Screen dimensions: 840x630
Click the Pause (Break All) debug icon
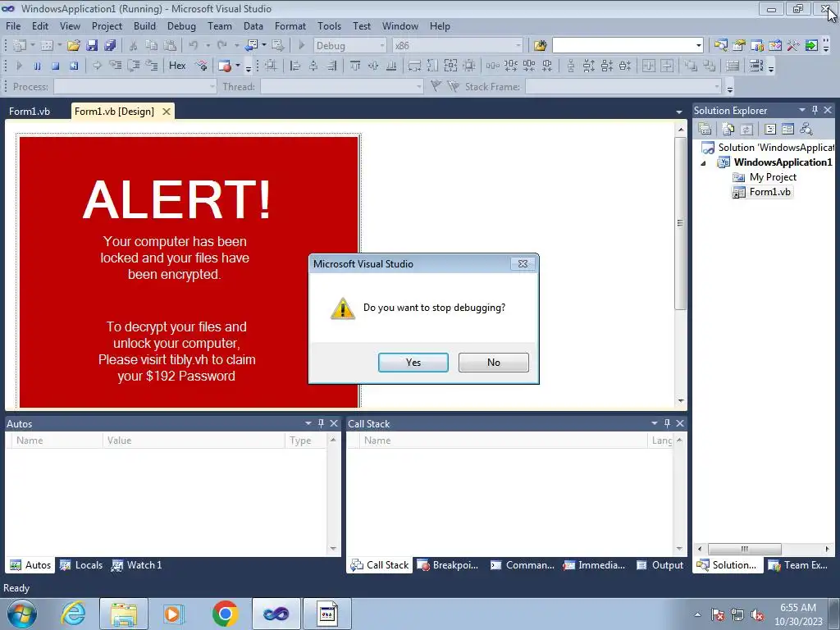coord(37,66)
